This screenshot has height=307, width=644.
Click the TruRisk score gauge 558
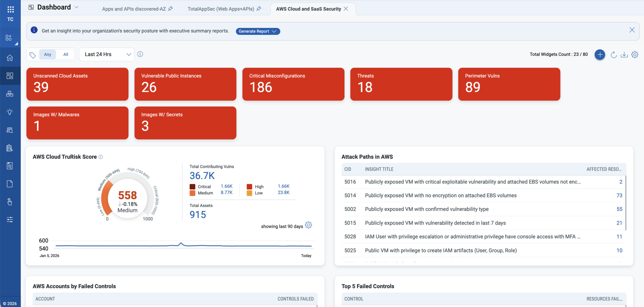pyautogui.click(x=128, y=195)
